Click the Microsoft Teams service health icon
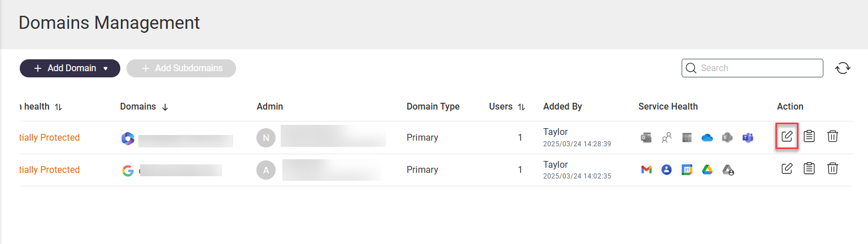Viewport: 868px width, 244px height. (748, 137)
